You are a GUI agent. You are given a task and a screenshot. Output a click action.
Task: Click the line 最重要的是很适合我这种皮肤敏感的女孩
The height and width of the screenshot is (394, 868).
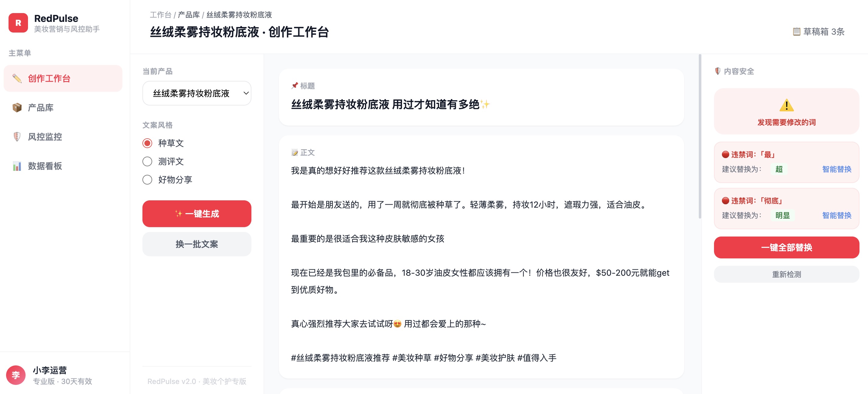pyautogui.click(x=368, y=239)
